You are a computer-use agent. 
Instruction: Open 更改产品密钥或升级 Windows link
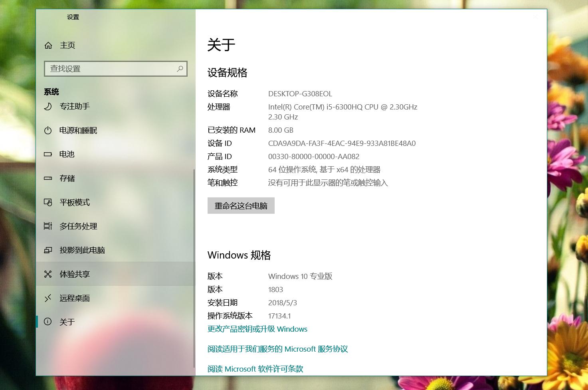pos(257,329)
